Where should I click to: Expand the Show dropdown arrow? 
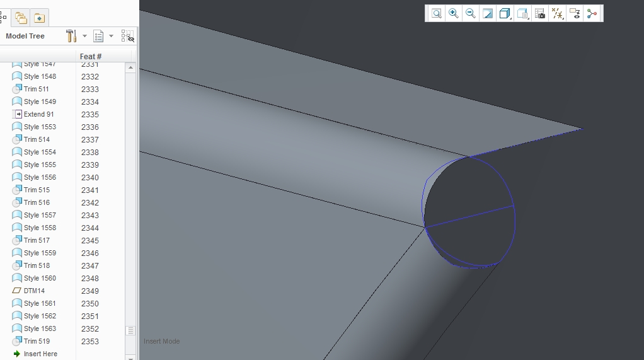(x=111, y=36)
